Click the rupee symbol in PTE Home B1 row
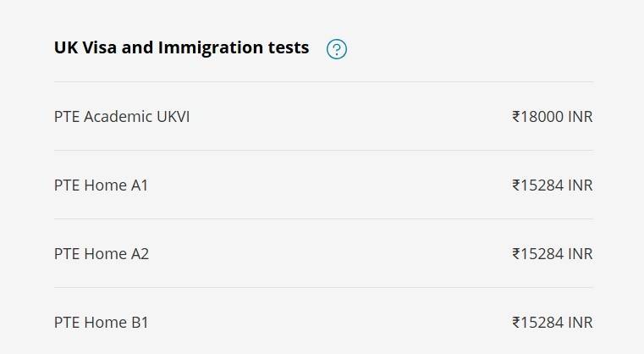The width and height of the screenshot is (644, 354). tap(516, 323)
